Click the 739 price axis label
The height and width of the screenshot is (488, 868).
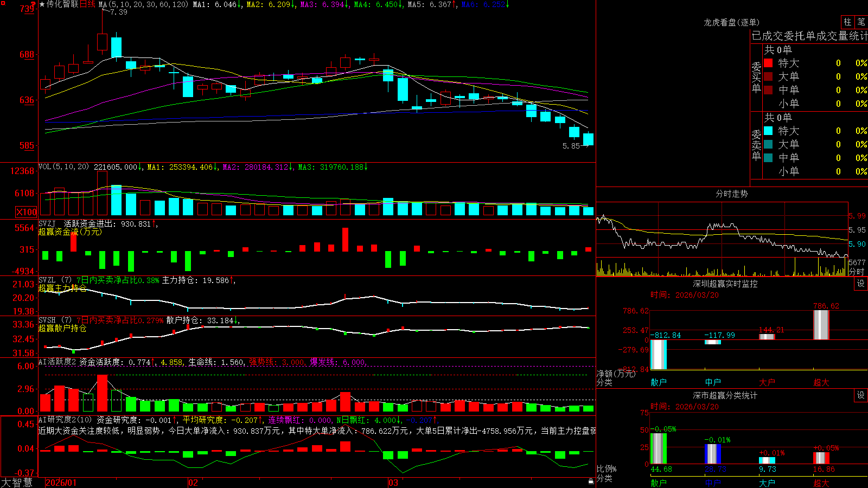[27, 9]
